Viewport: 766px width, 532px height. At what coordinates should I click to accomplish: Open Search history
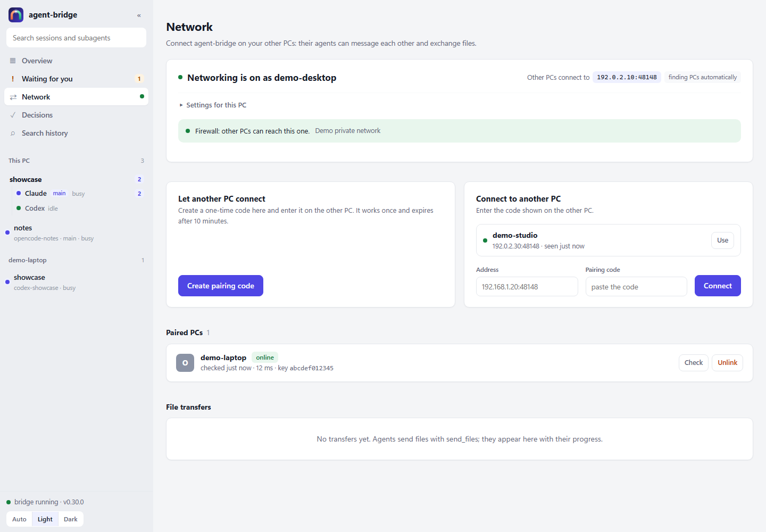coord(76,133)
